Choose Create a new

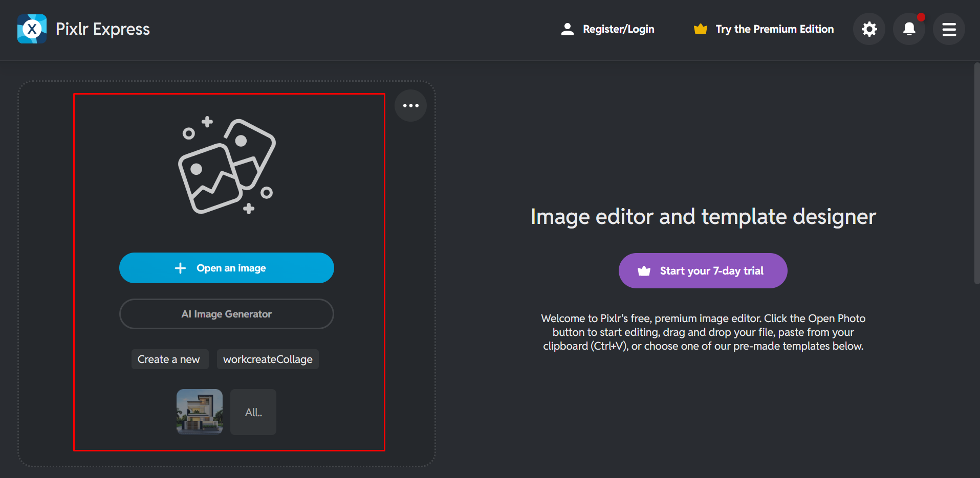(169, 359)
